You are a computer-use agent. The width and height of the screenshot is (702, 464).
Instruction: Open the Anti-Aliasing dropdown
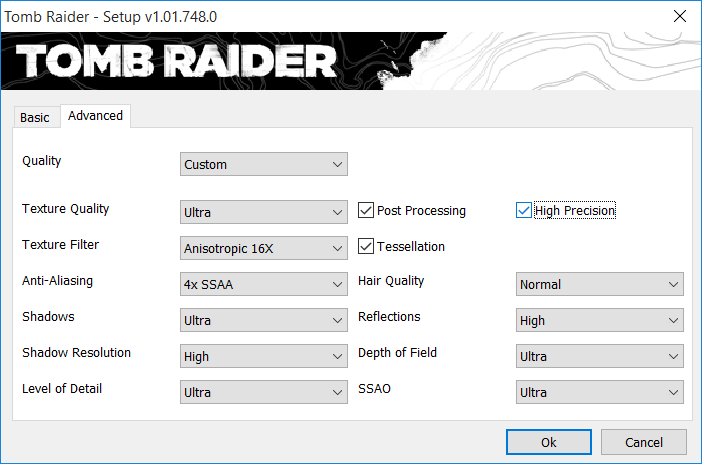[264, 284]
